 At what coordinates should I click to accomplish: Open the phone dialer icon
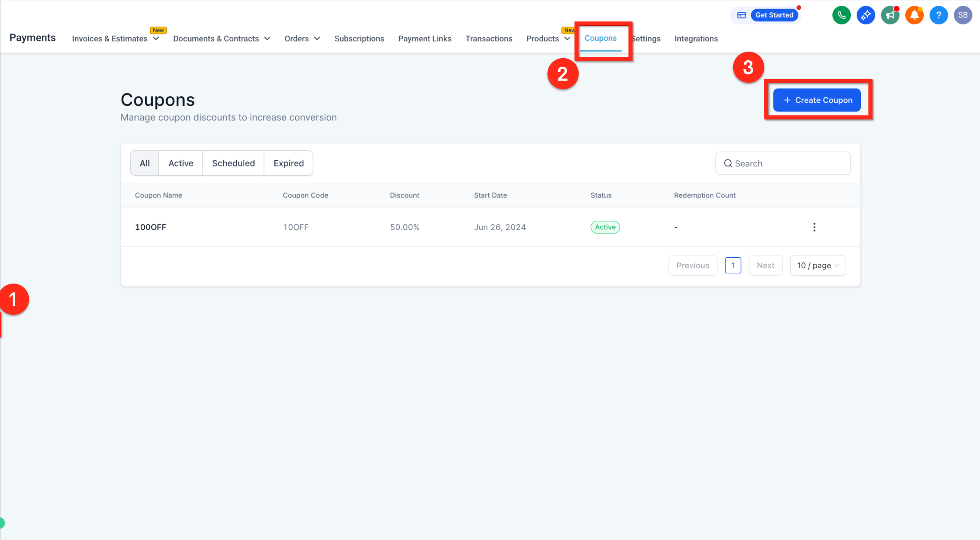tap(841, 15)
